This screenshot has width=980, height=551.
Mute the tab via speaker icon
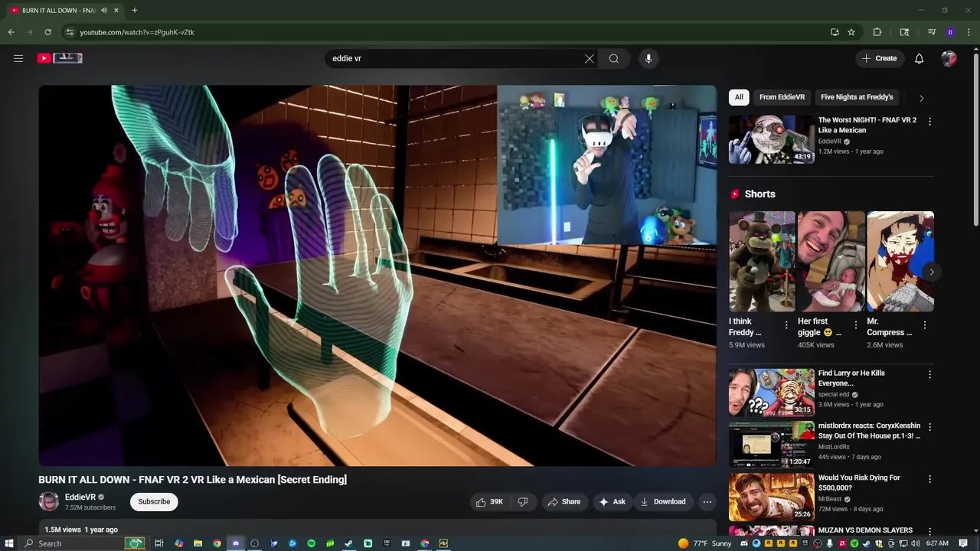coord(104,11)
